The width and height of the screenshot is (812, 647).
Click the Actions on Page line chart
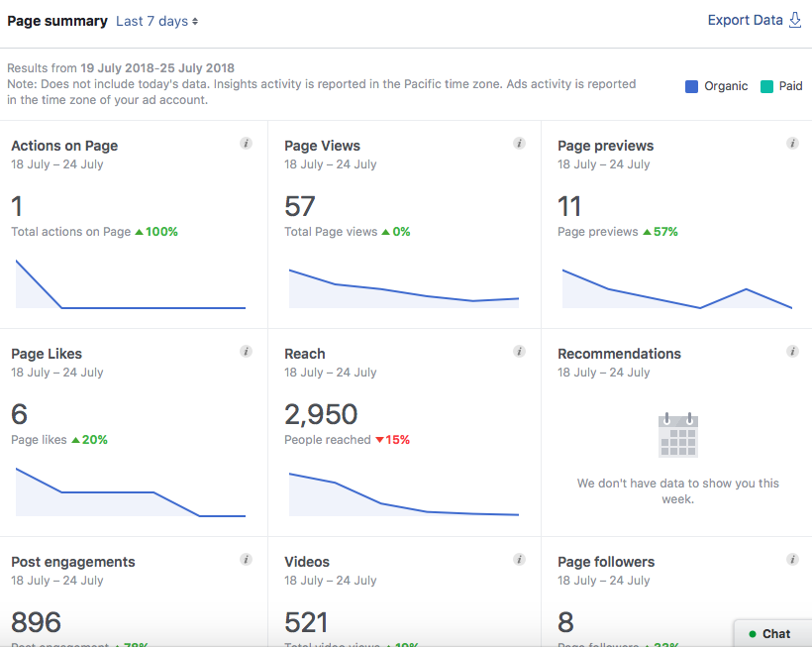click(x=131, y=284)
